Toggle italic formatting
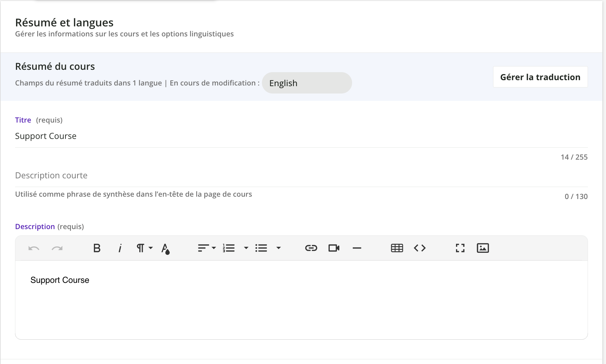The image size is (606, 364). [x=120, y=248]
